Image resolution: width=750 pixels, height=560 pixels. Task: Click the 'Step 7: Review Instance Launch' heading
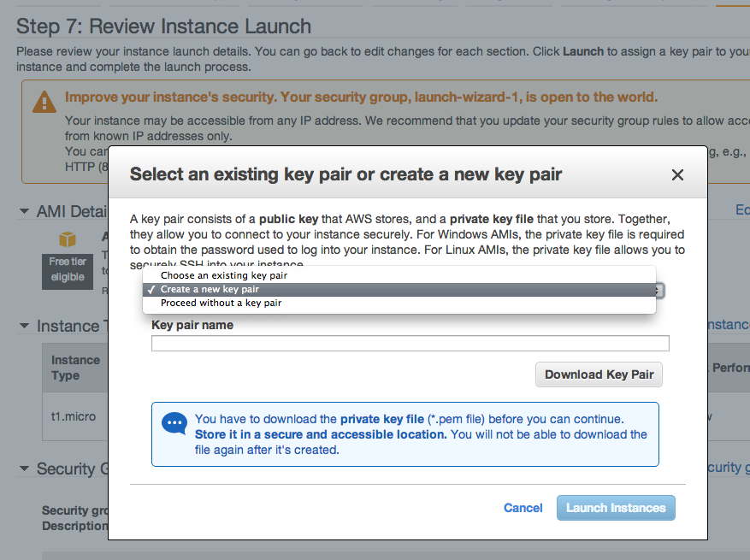click(163, 27)
